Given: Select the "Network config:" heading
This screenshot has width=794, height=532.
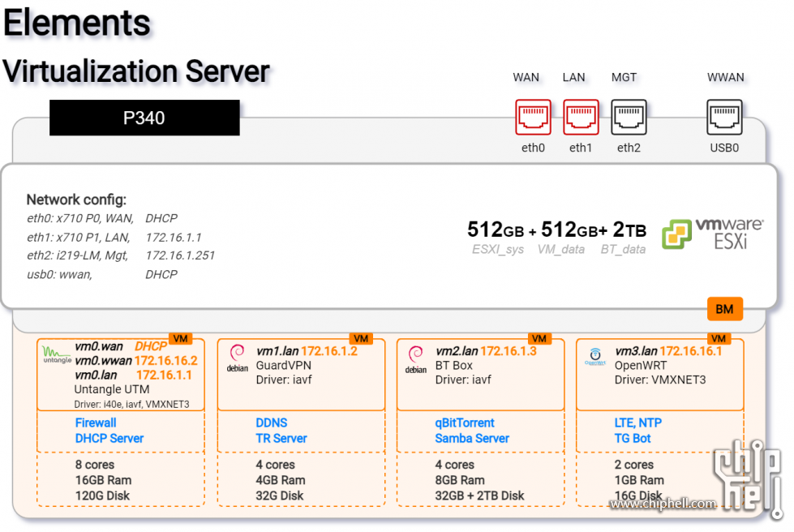Looking at the screenshot, I should pos(76,199).
